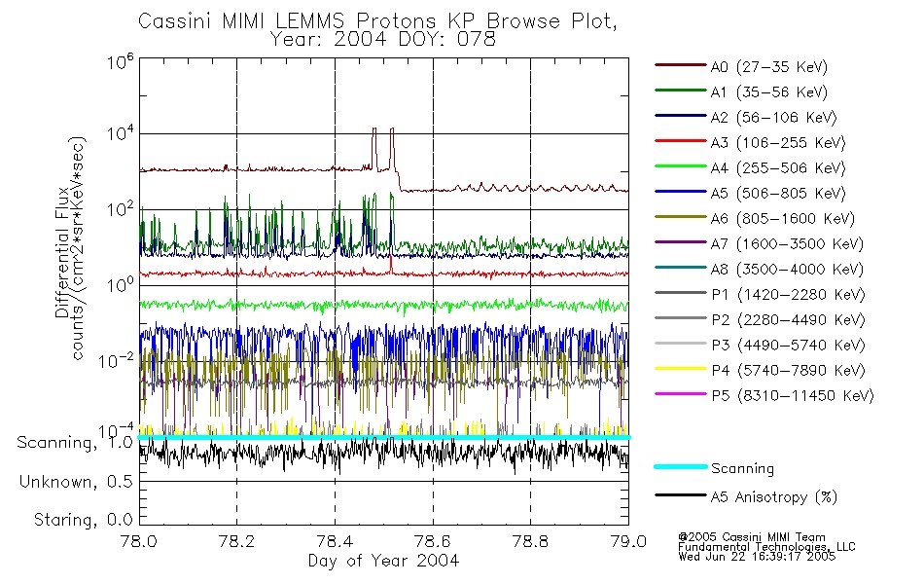Screen dimensions: 924x584
Task: Click the x-axis tick label 78.6
Action: click(x=433, y=541)
